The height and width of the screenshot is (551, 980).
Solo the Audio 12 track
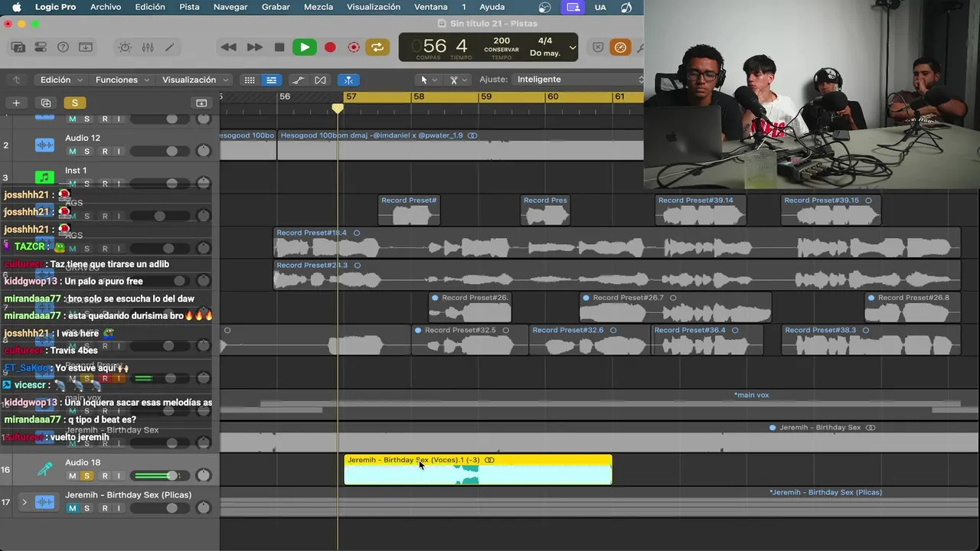87,152
